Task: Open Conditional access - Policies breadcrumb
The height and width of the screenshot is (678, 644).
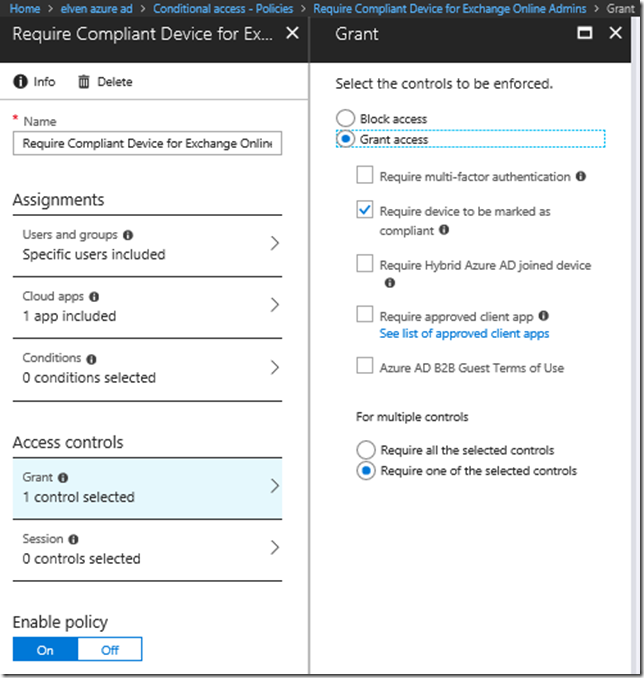Action: coord(223,8)
